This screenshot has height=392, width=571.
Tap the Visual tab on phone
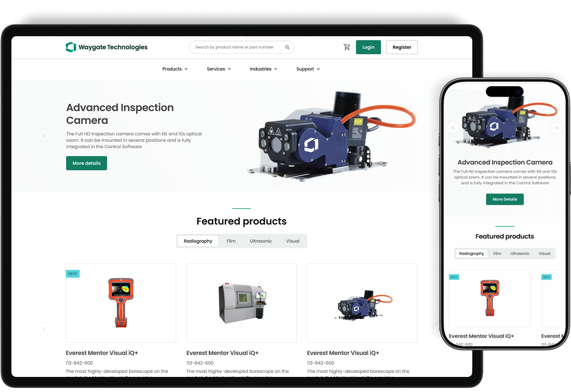(x=545, y=254)
